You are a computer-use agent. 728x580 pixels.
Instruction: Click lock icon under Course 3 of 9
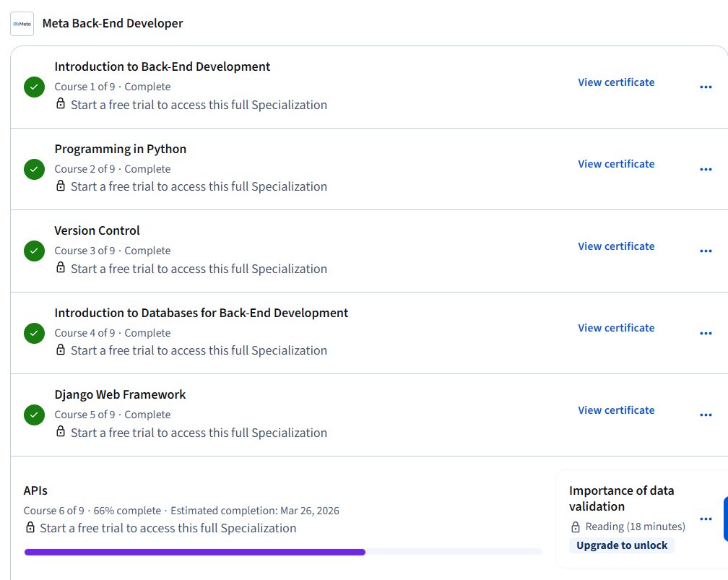point(61,267)
